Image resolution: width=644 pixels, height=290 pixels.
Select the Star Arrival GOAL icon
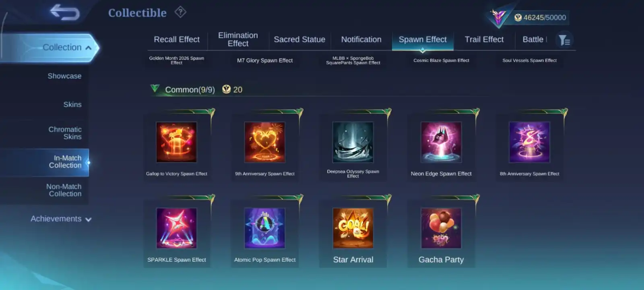pyautogui.click(x=353, y=228)
